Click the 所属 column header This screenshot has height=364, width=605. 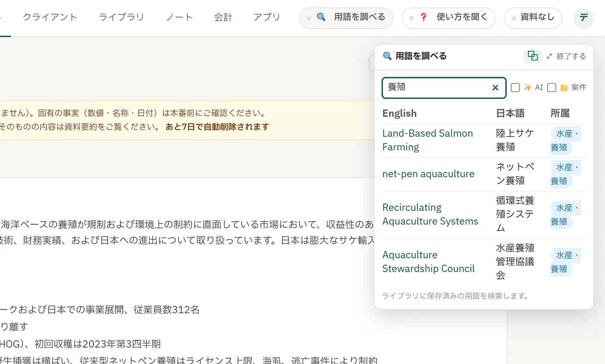point(560,113)
